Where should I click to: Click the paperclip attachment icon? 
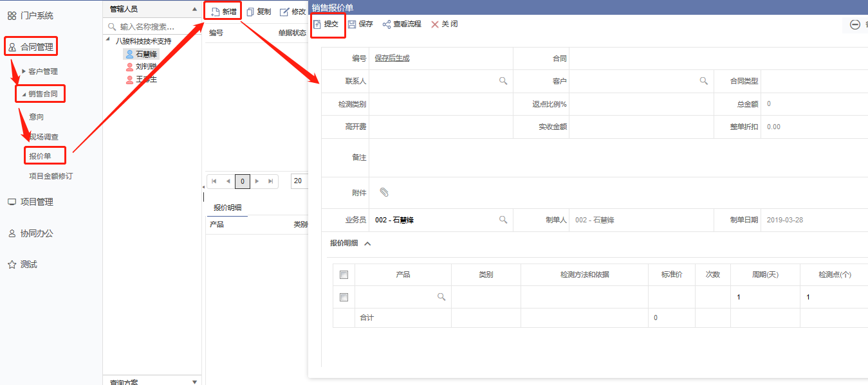click(x=384, y=192)
